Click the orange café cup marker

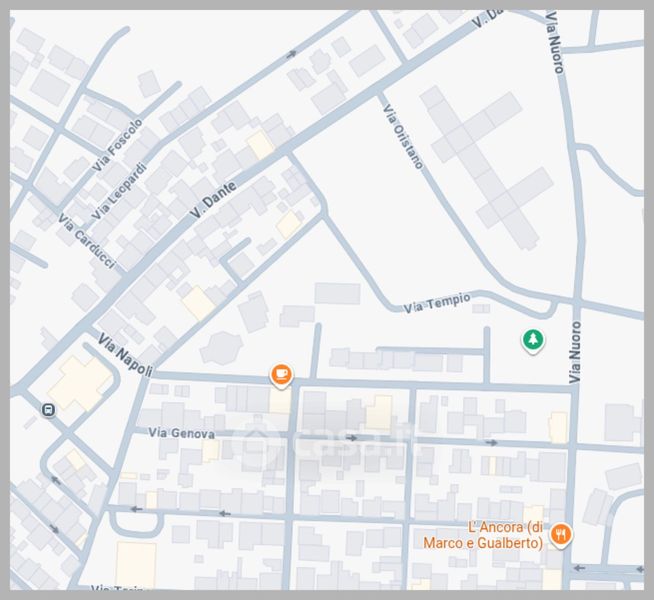point(282,375)
